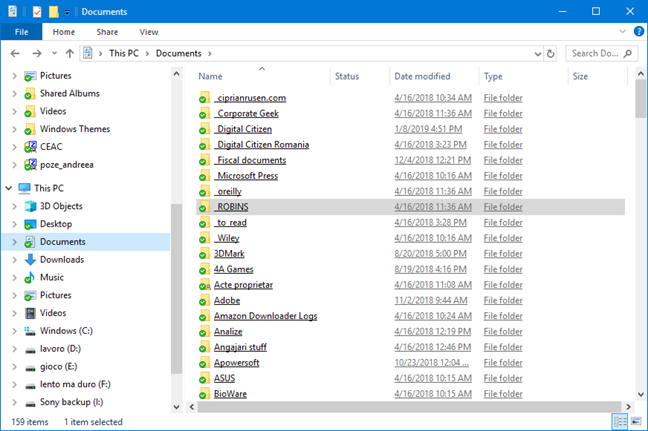This screenshot has width=648, height=431.
Task: Click the Properties quick access toolbar icon
Action: coord(37,12)
